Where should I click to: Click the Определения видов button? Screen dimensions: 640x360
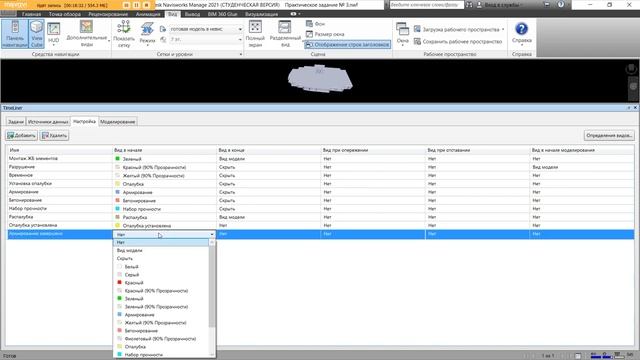click(609, 136)
